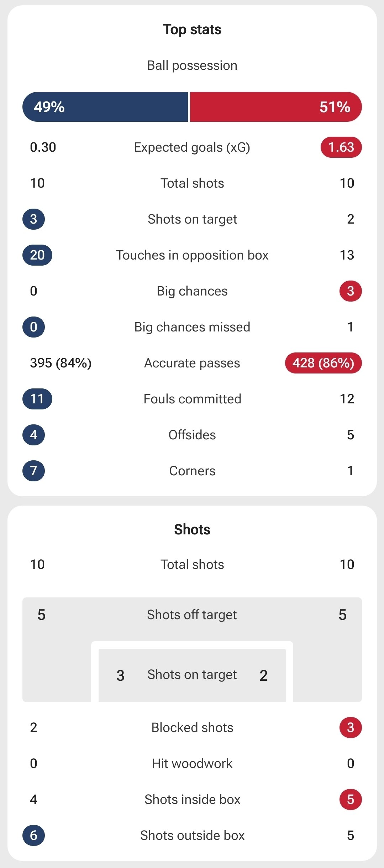Viewport: 384px width, 868px height.
Task: Click the blue 11 fouls committed badge
Action: pos(37,399)
